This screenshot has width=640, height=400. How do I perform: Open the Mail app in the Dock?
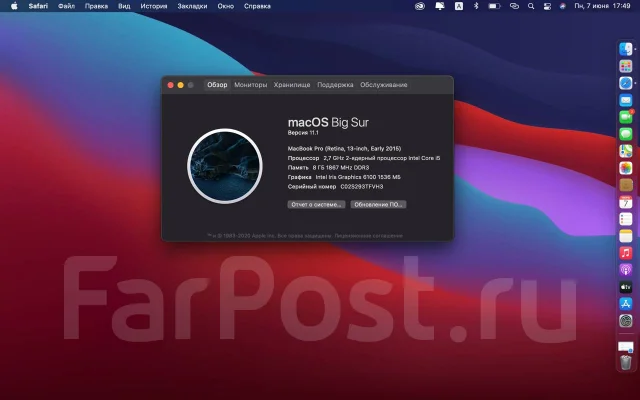[626, 100]
